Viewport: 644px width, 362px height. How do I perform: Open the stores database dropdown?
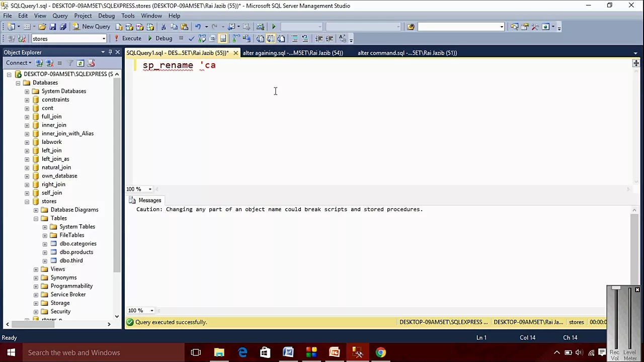pyautogui.click(x=104, y=39)
